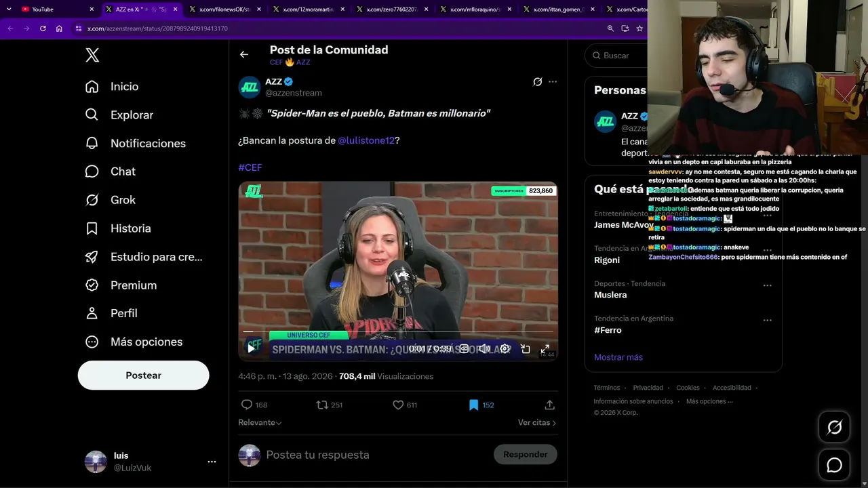Image resolution: width=868 pixels, height=488 pixels.
Task: Open the Relevante sort dropdown
Action: coord(260,422)
